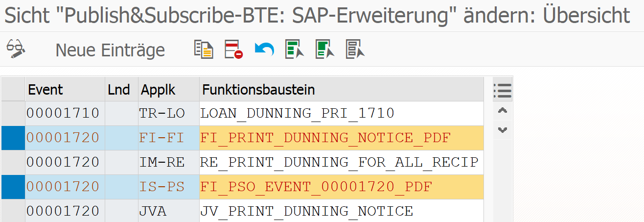The image size is (644, 222).
Task: Click the Lnd cell in the FI-FI row
Action: [122, 138]
